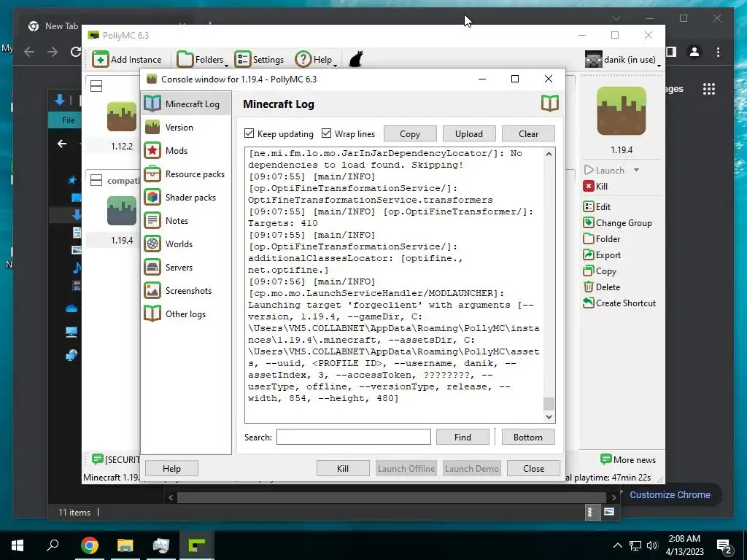The width and height of the screenshot is (747, 560).
Task: Click Export in the instance panel
Action: (602, 254)
